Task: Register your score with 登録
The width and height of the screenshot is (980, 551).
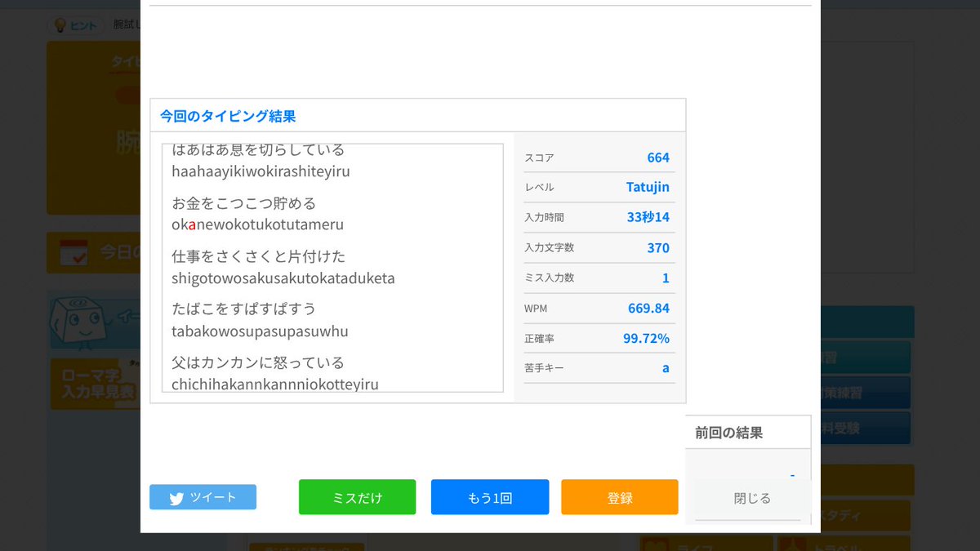Action: 619,496
